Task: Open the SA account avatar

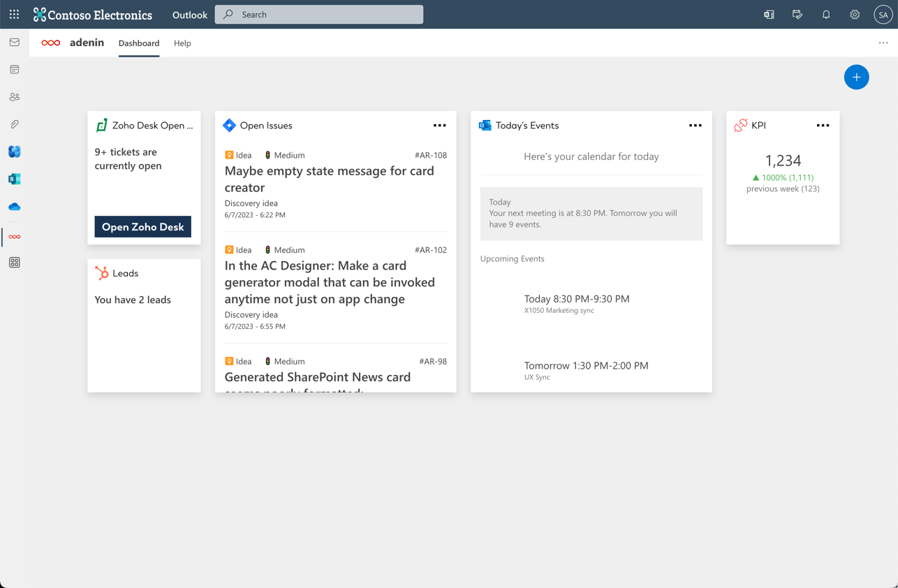Action: point(883,15)
